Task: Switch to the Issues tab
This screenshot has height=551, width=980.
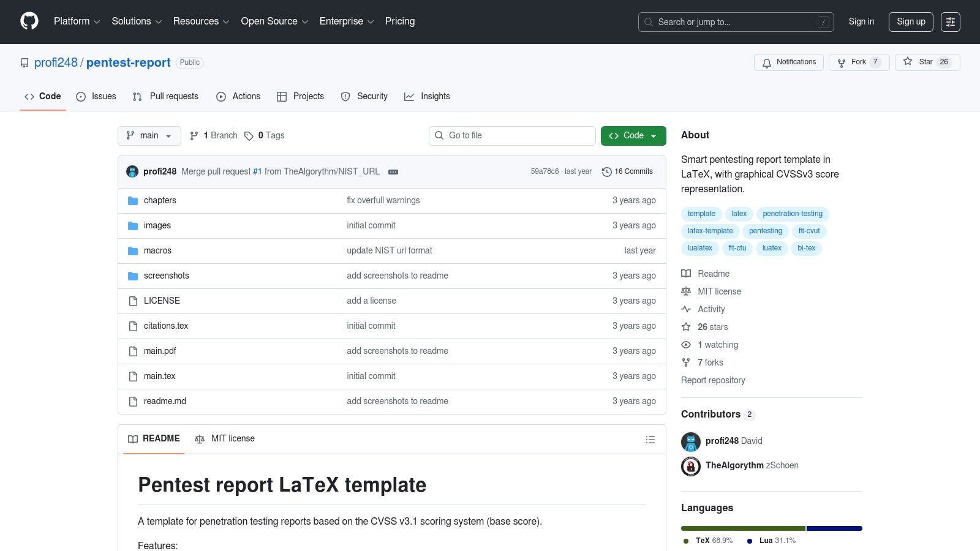Action: click(x=96, y=97)
